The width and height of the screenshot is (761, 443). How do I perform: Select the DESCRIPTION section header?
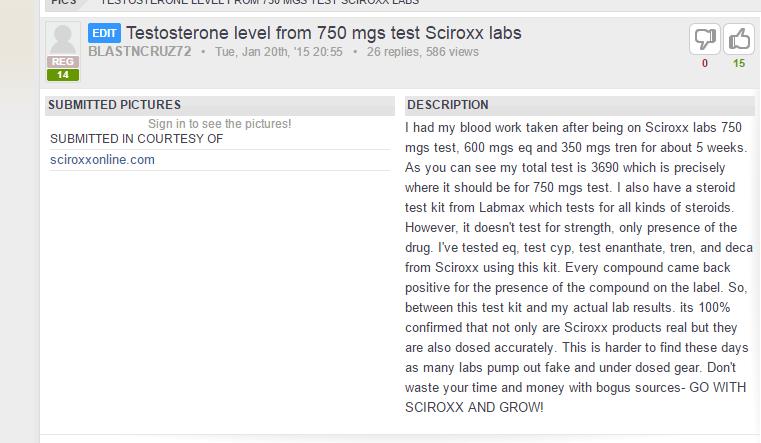(x=448, y=105)
